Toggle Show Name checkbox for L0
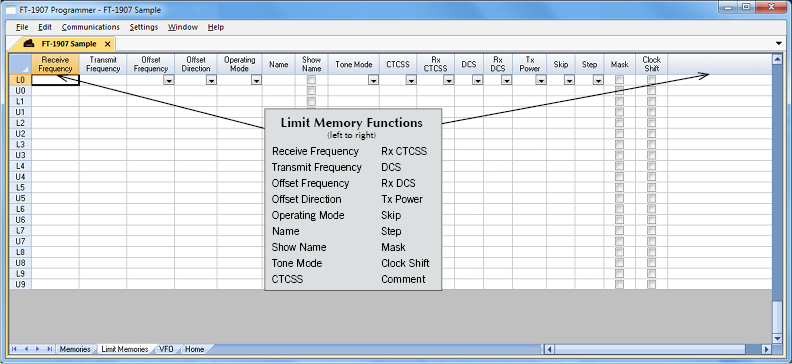Viewport: 792px width, 364px height. coord(311,80)
